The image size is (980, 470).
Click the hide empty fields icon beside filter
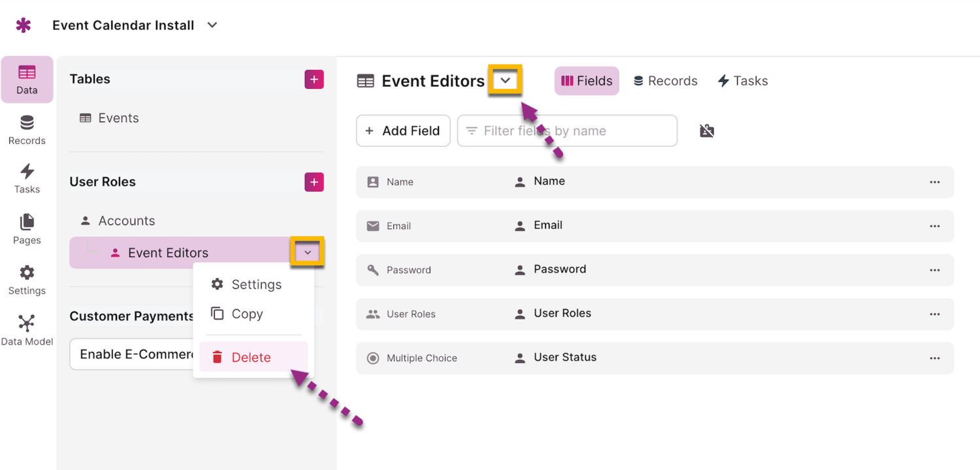pos(707,131)
